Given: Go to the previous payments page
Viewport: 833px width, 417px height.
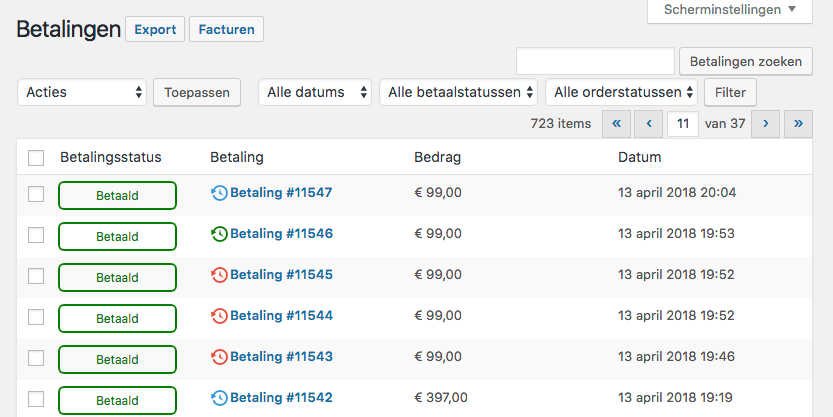Looking at the screenshot, I should coord(649,124).
